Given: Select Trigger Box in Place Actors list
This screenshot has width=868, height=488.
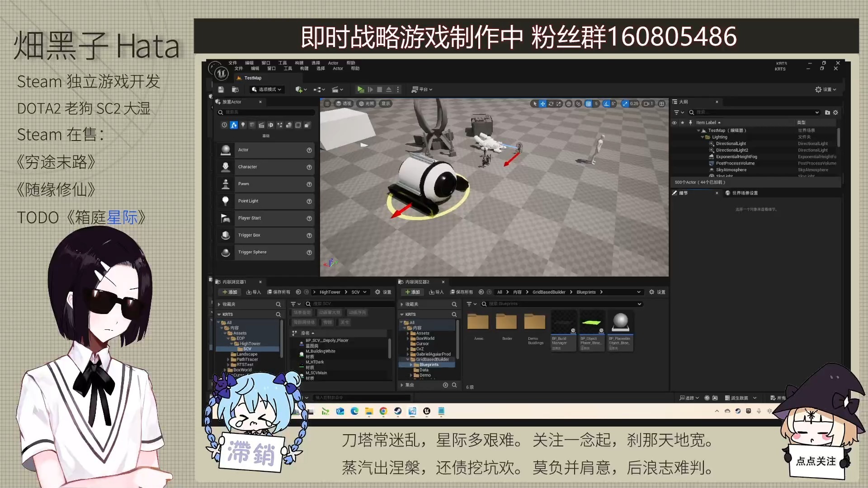Looking at the screenshot, I should pos(265,235).
